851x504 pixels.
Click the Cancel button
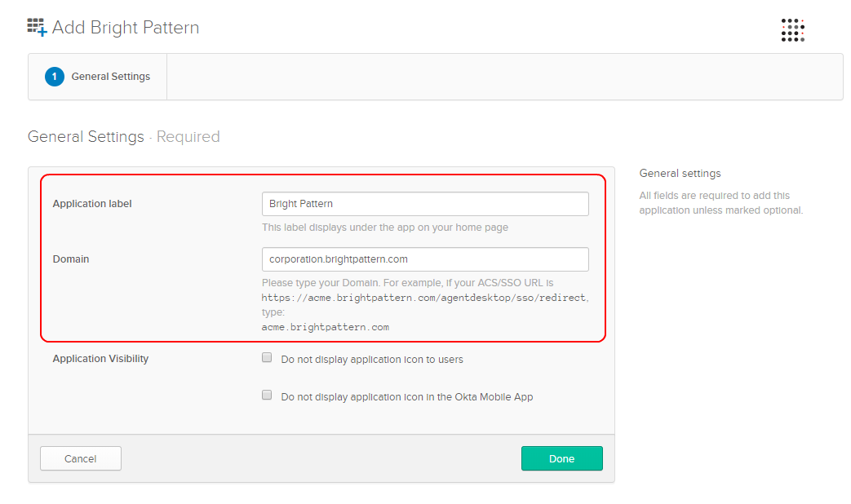pyautogui.click(x=81, y=458)
